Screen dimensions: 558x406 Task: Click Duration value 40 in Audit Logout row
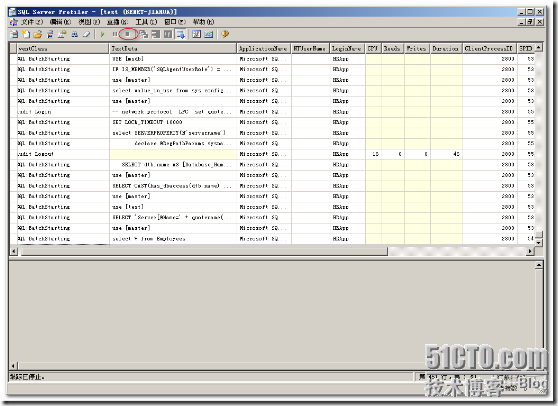click(456, 154)
